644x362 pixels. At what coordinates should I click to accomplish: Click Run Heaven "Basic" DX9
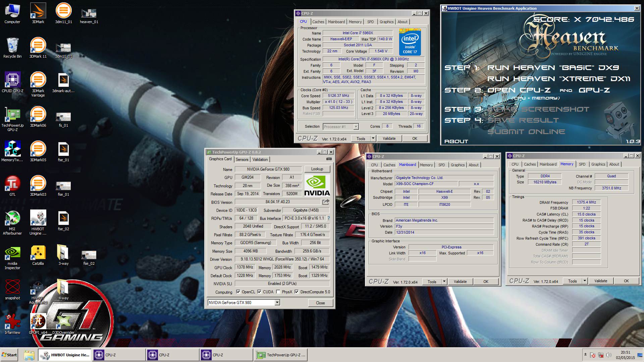(553, 68)
